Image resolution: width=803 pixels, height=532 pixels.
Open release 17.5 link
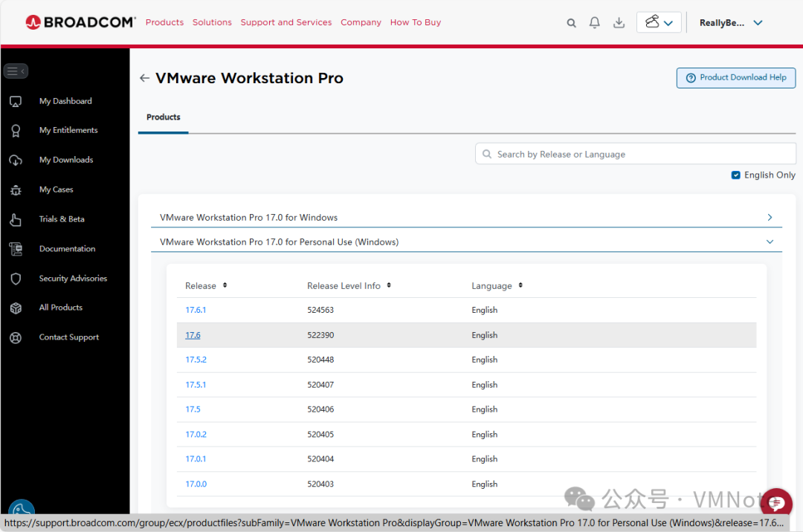(193, 409)
